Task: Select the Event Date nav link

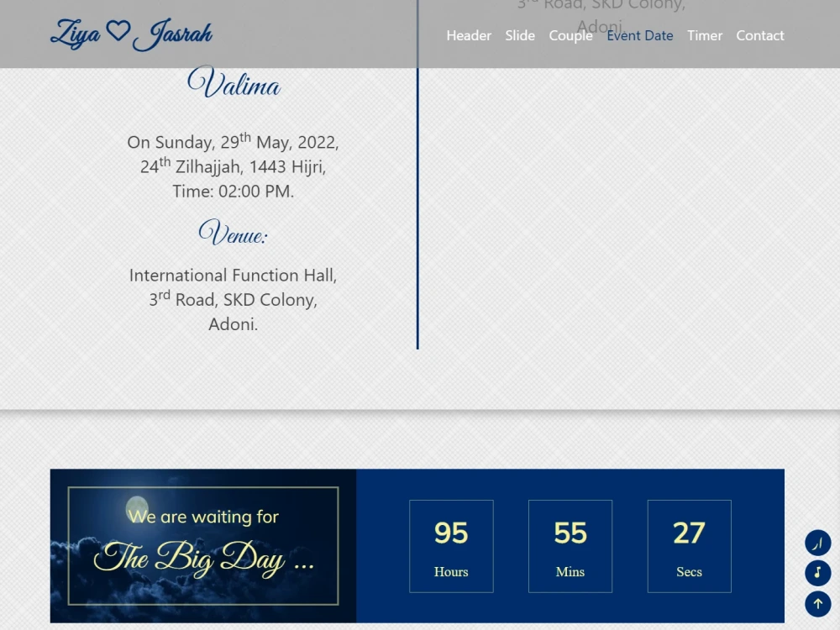Action: point(639,35)
